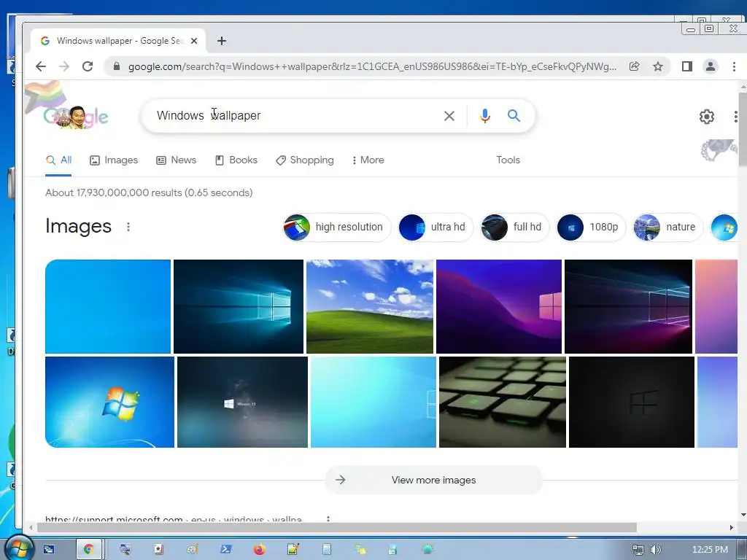Open search Tools options
This screenshot has width=747, height=560.
pos(508,160)
